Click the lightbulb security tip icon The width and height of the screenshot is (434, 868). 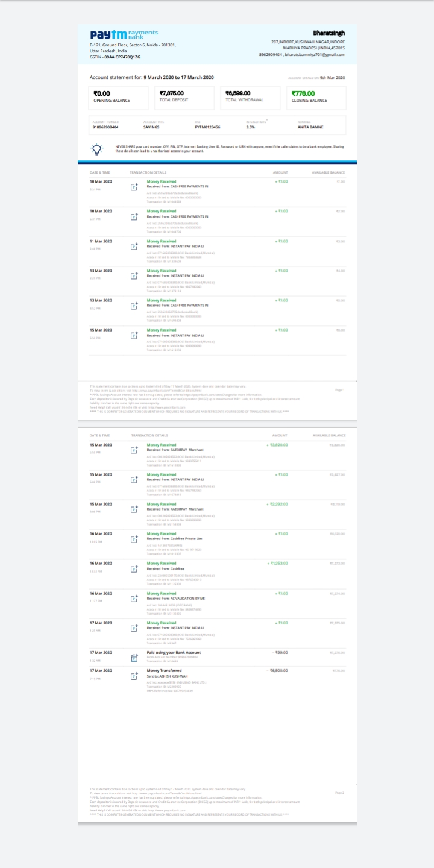[x=95, y=149]
